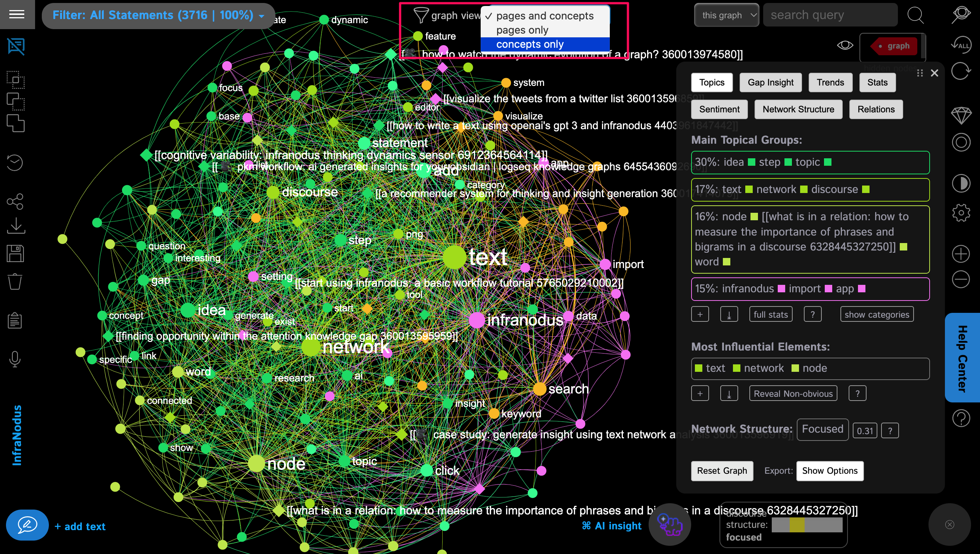Viewport: 980px width, 554px height.
Task: Open the Filter: All Statements dropdown
Action: [158, 16]
